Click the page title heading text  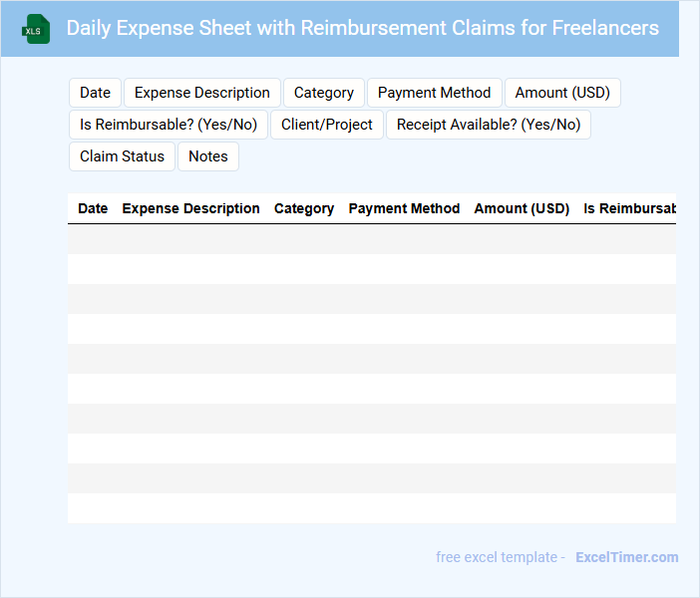[362, 28]
